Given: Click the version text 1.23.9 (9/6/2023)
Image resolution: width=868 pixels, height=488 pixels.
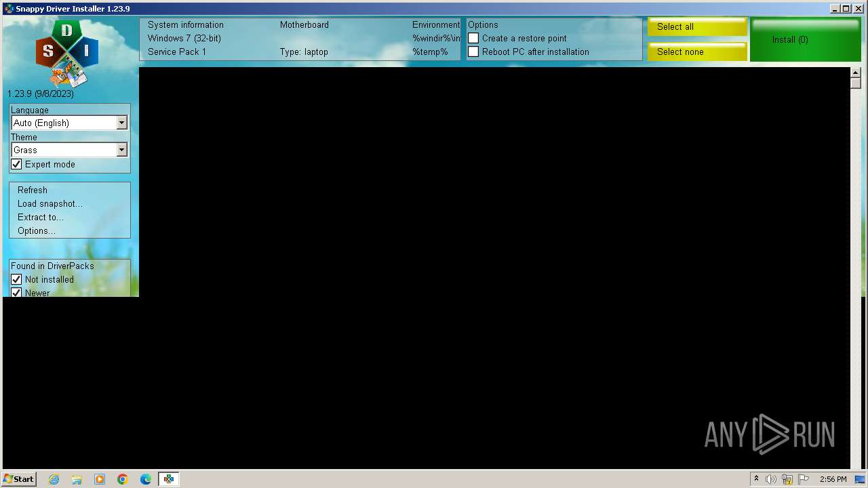Looking at the screenshot, I should 41,94.
